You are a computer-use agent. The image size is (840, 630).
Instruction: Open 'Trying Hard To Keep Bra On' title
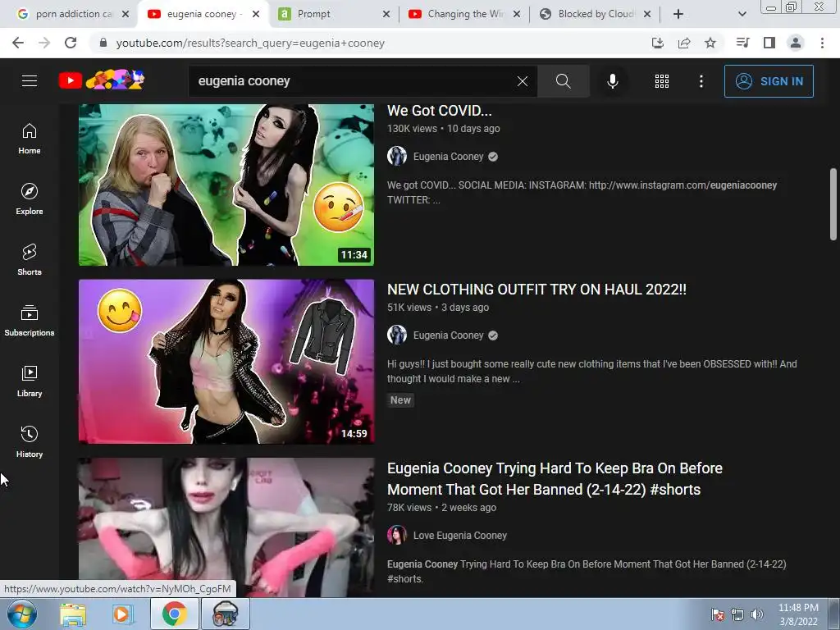click(x=555, y=478)
